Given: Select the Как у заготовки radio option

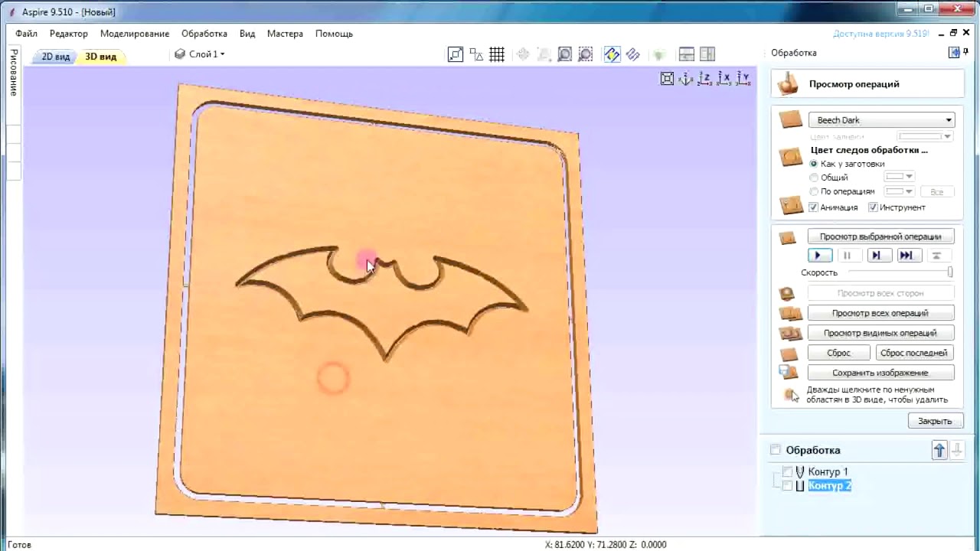Looking at the screenshot, I should [814, 164].
